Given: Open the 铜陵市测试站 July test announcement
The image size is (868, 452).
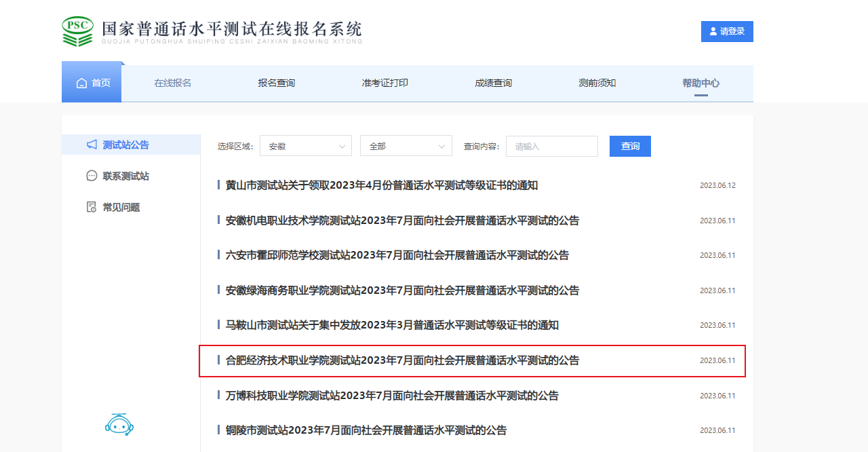Looking at the screenshot, I should 366,430.
